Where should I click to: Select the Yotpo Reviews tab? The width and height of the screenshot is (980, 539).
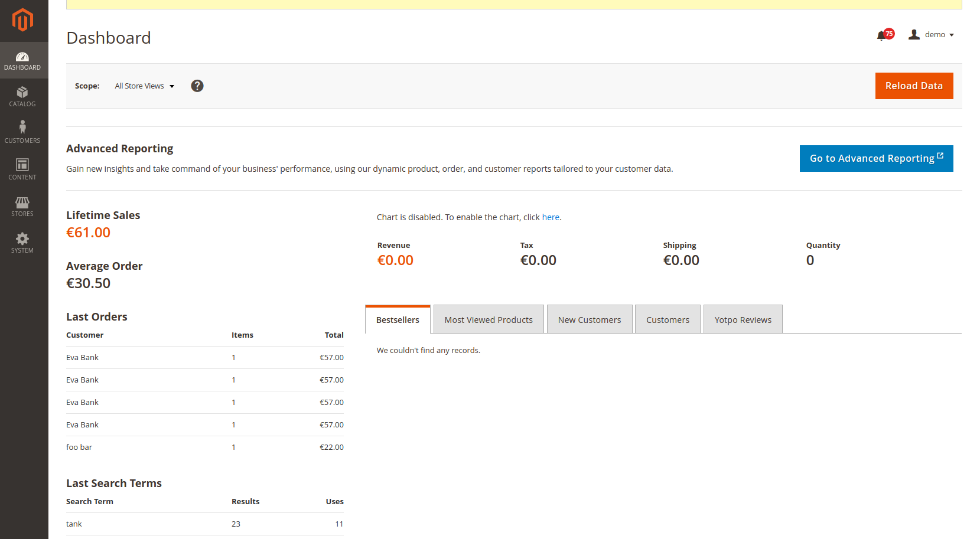(743, 320)
